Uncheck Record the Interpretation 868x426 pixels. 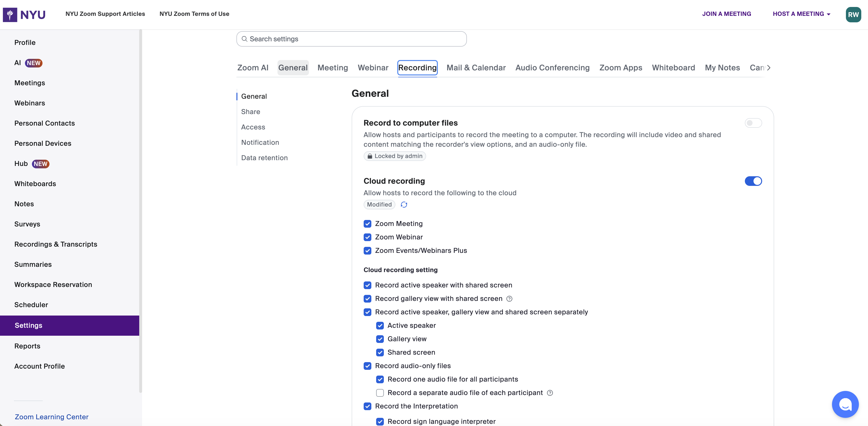point(367,407)
